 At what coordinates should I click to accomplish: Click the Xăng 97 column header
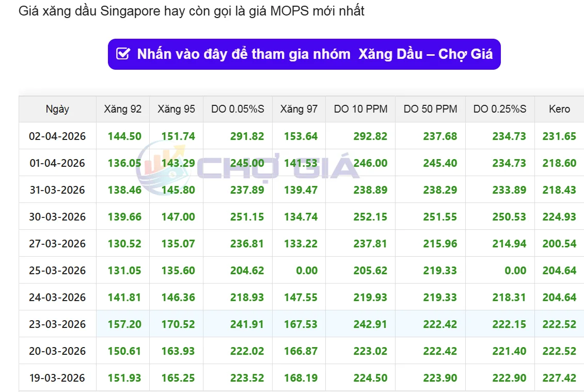tap(298, 109)
